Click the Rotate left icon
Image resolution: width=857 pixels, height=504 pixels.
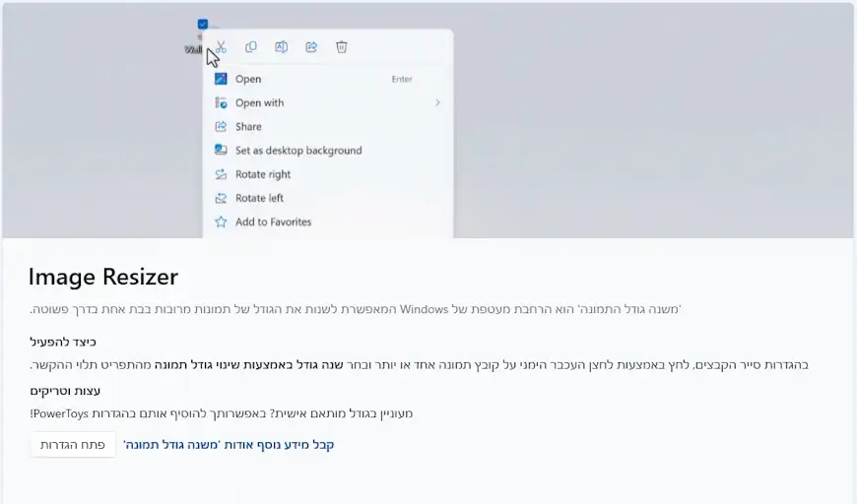[x=221, y=198]
